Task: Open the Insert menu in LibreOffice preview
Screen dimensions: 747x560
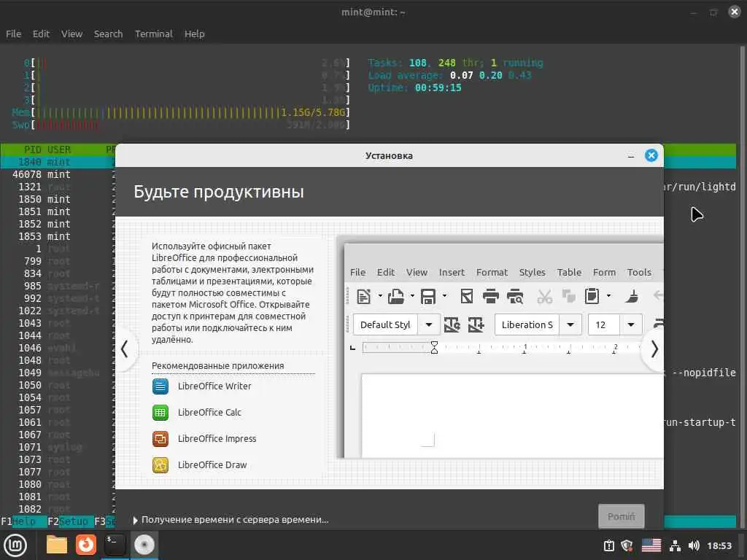Action: [452, 273]
